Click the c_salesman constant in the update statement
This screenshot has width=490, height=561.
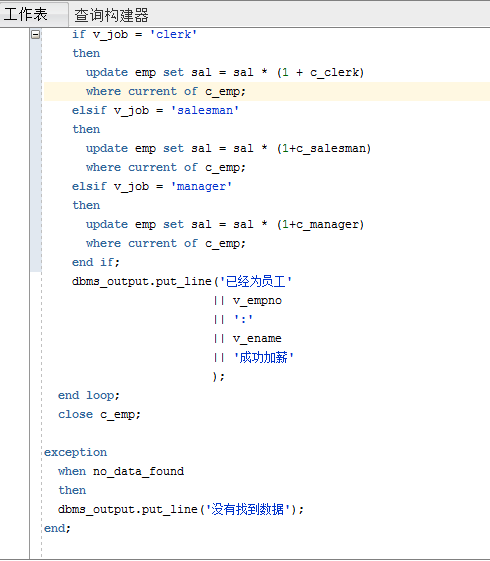point(338,148)
